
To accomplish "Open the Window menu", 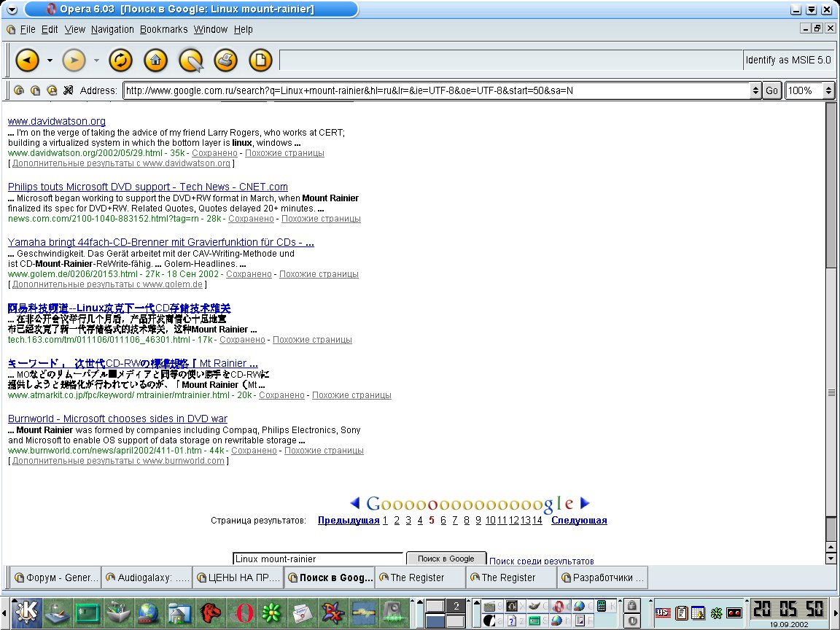I will pyautogui.click(x=211, y=29).
